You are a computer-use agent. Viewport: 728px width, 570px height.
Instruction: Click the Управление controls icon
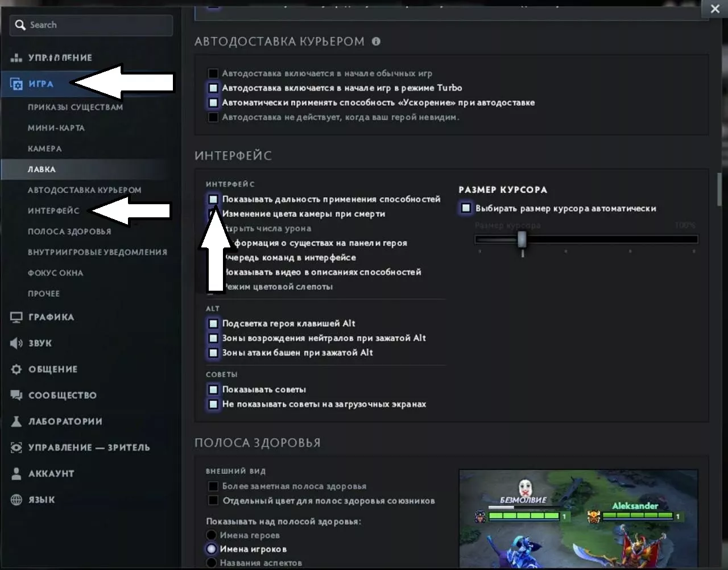(x=16, y=57)
